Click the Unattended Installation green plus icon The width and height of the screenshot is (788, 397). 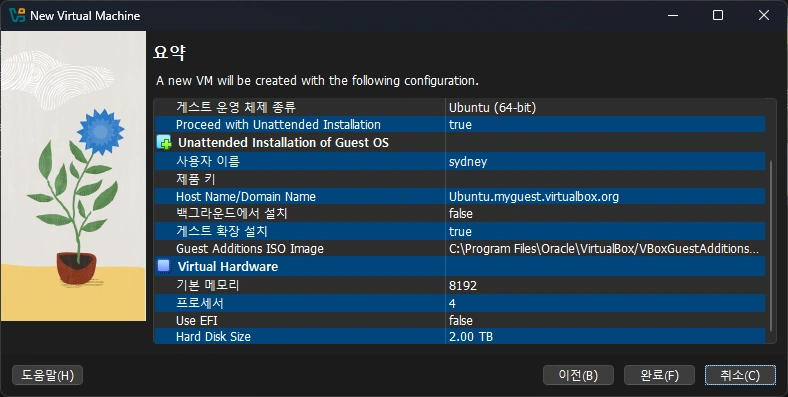(x=164, y=143)
